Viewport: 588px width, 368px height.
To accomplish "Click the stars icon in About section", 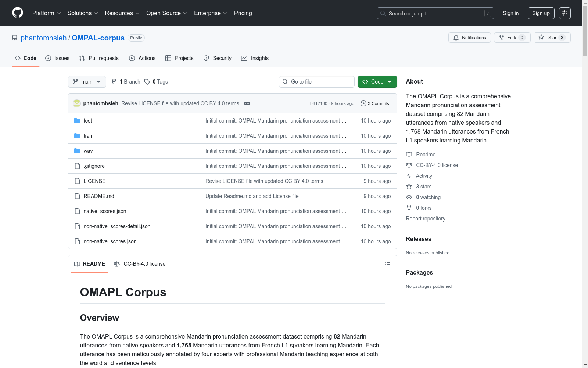I will click(409, 187).
